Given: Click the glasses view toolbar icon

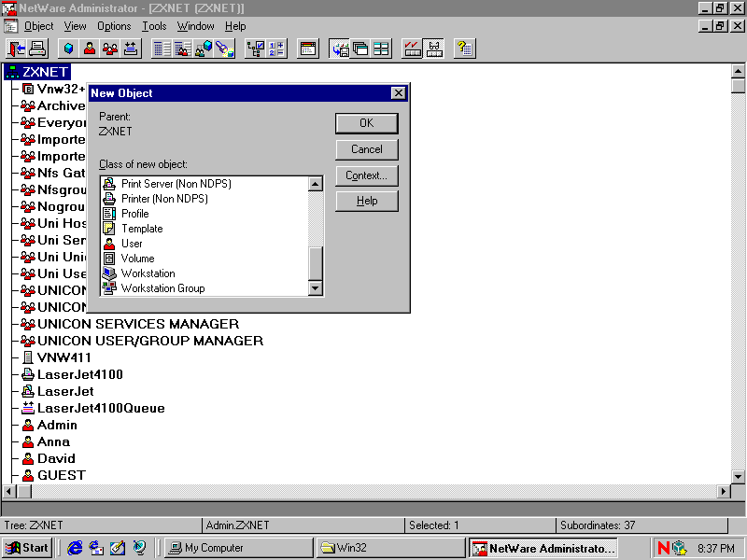Looking at the screenshot, I should point(433,49).
